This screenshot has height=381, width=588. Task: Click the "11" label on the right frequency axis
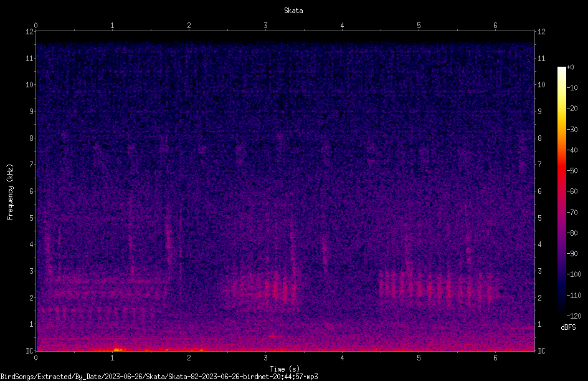tap(541, 58)
